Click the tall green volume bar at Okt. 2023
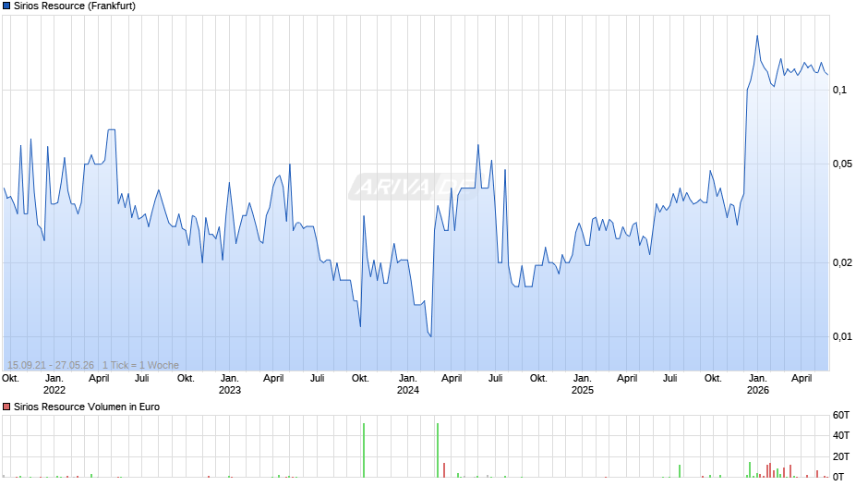868x486 pixels. coord(364,450)
